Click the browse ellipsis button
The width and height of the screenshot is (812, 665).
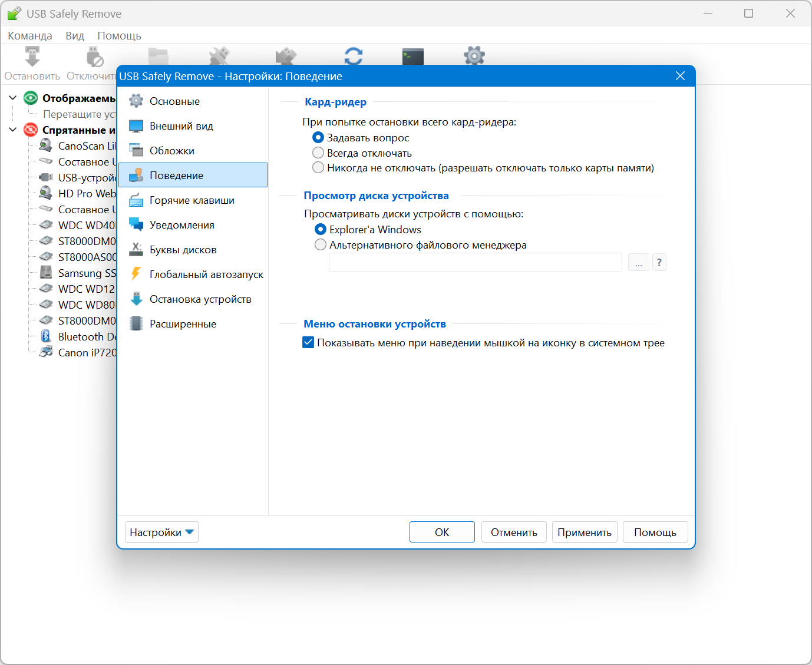tap(639, 263)
